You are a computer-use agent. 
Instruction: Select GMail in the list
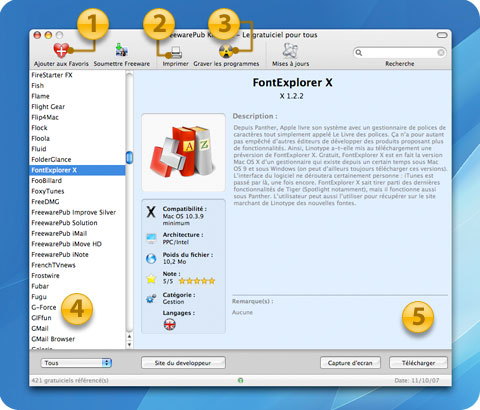click(77, 329)
